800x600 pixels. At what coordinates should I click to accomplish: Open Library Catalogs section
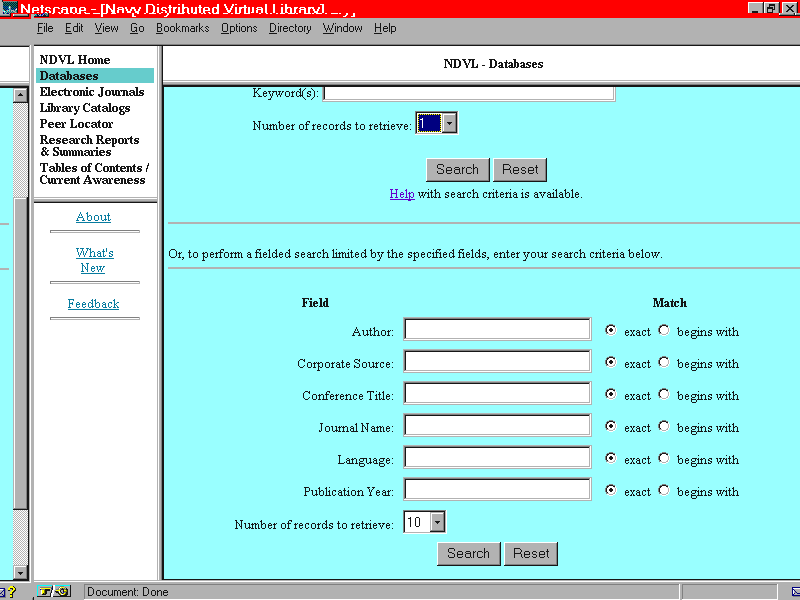click(x=85, y=108)
